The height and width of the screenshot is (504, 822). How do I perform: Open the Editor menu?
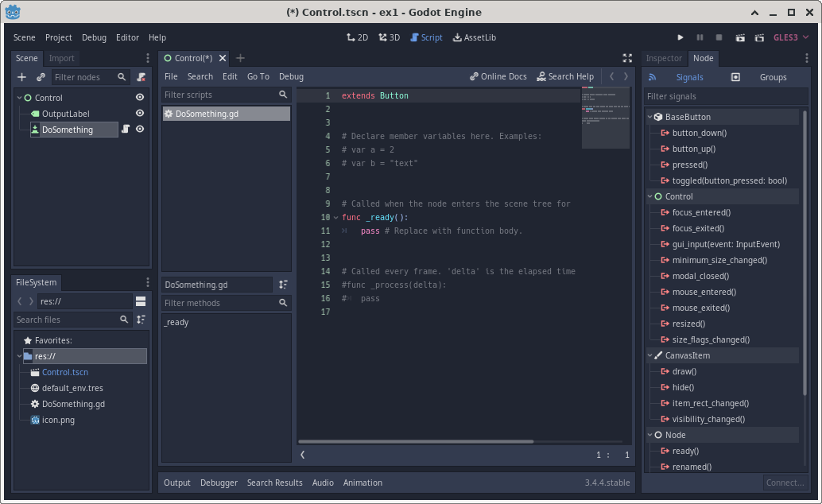tap(127, 37)
